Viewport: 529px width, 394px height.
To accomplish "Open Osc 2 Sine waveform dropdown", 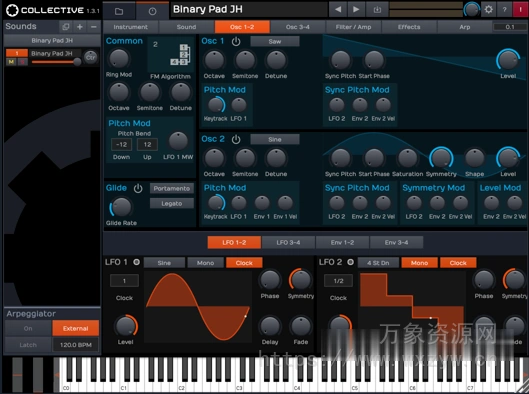I will click(x=275, y=139).
